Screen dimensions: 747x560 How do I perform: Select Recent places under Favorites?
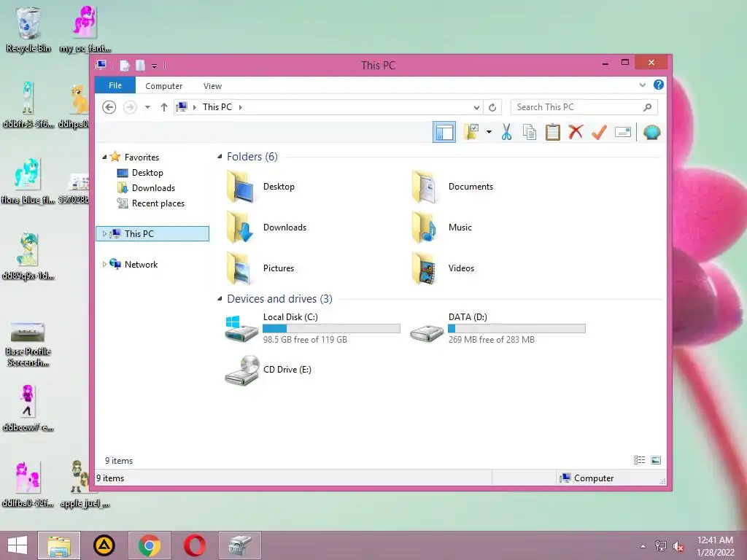coord(158,203)
